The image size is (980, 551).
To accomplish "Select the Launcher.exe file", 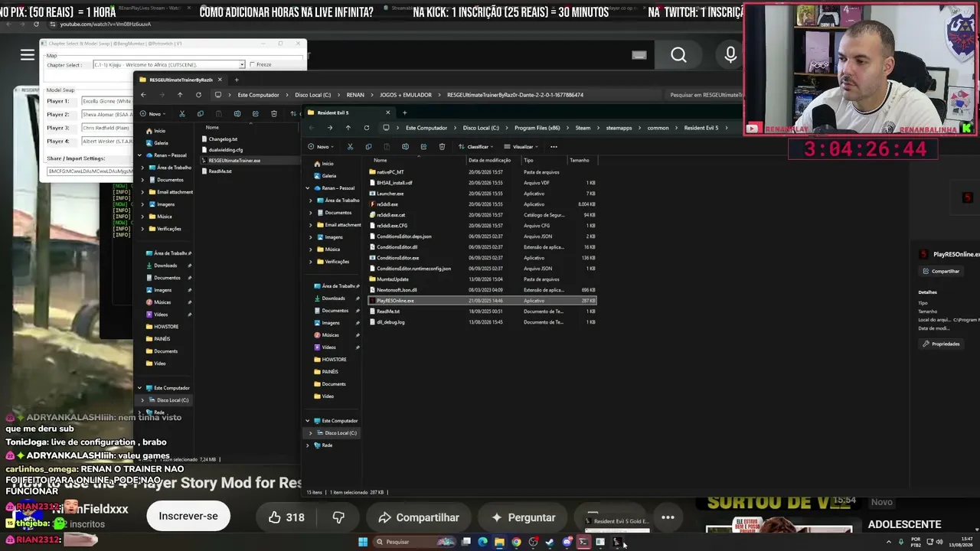I will pyautogui.click(x=482, y=194).
